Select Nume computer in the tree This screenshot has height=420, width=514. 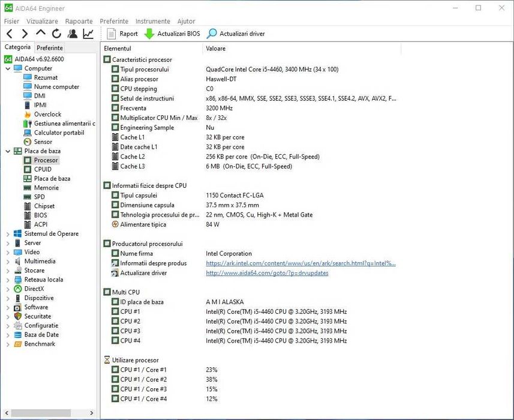(x=56, y=86)
